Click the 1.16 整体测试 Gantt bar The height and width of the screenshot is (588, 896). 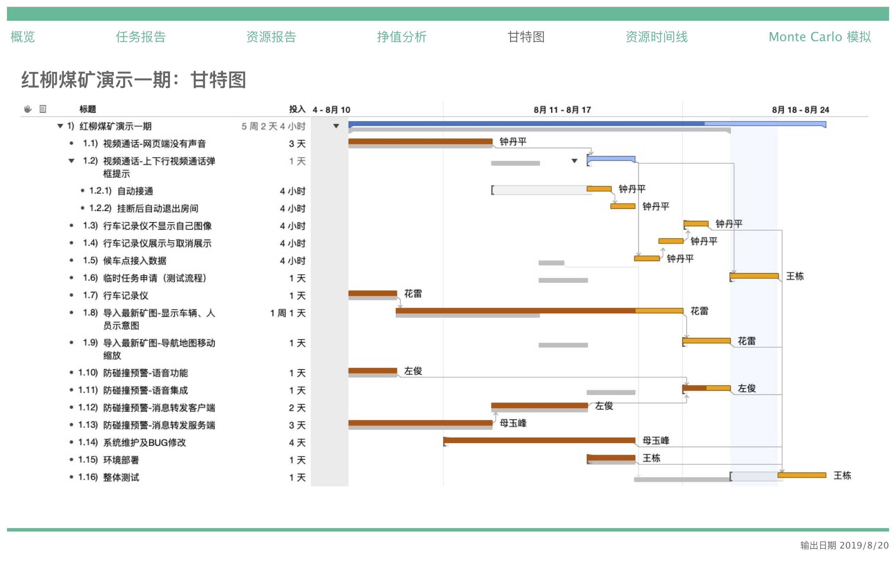801,475
